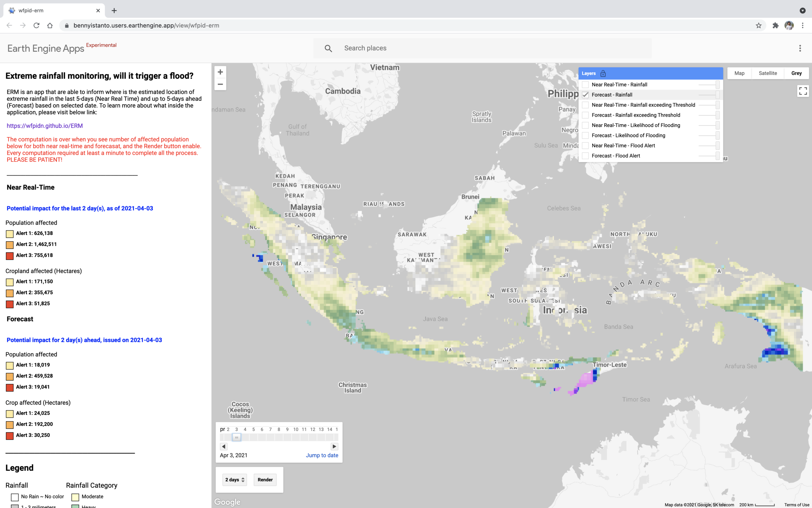
Task: Open the Earth Engine Apps overflow menu
Action: 800,48
